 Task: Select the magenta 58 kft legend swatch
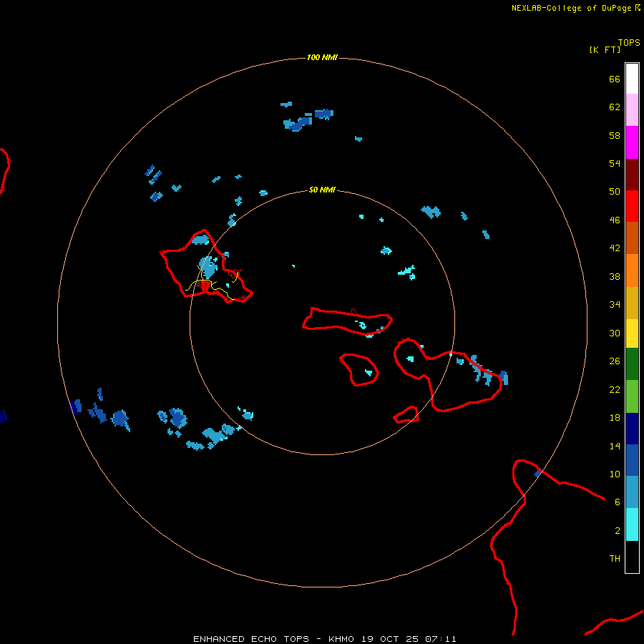(632, 142)
